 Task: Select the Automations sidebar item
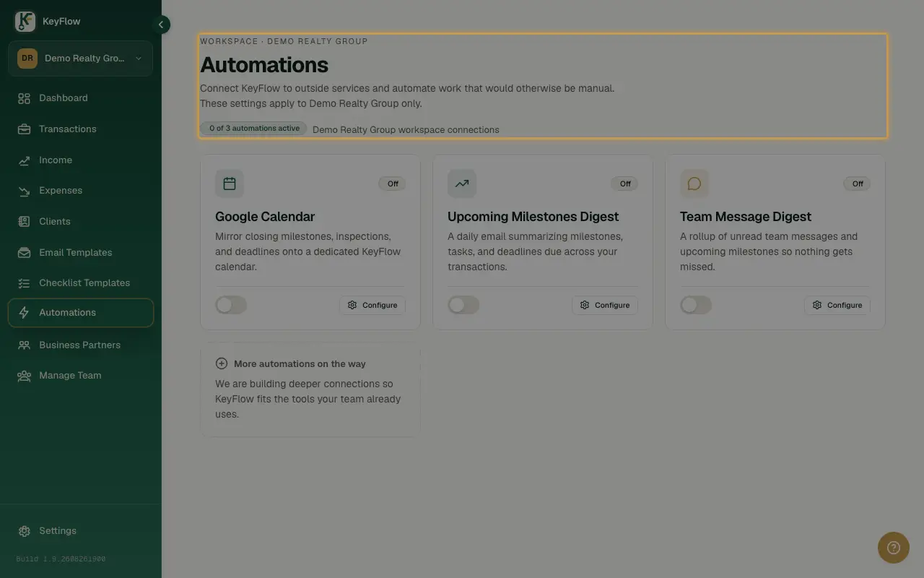[x=80, y=313]
